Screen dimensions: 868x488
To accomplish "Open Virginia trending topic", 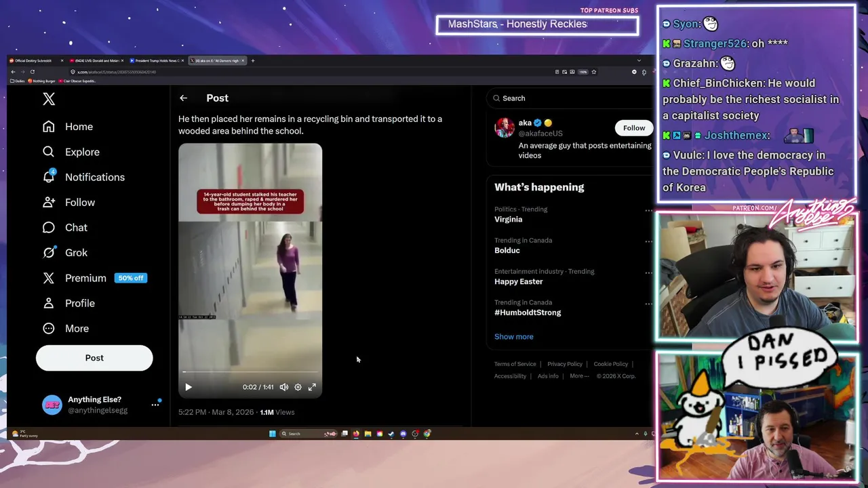I will [509, 220].
